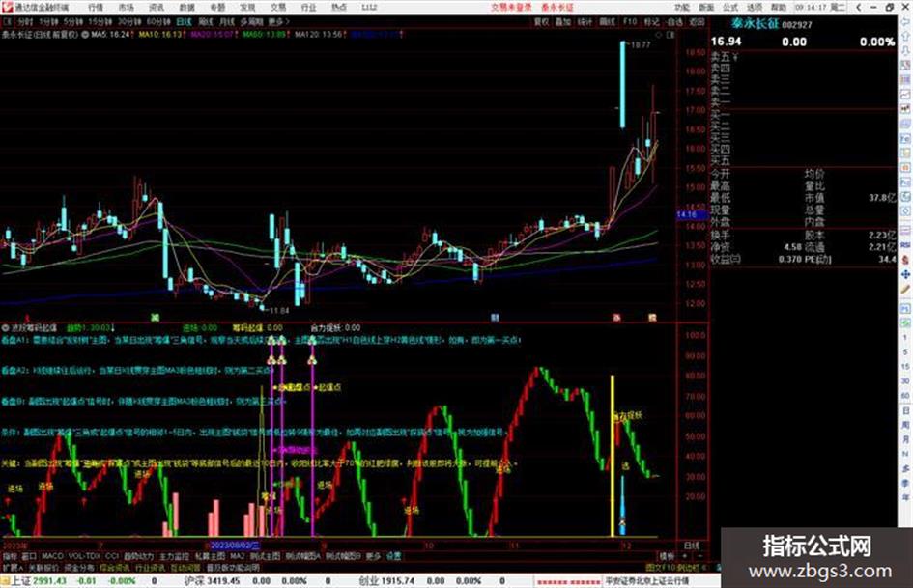Expand 更多 period options
The image size is (913, 588).
278,22
